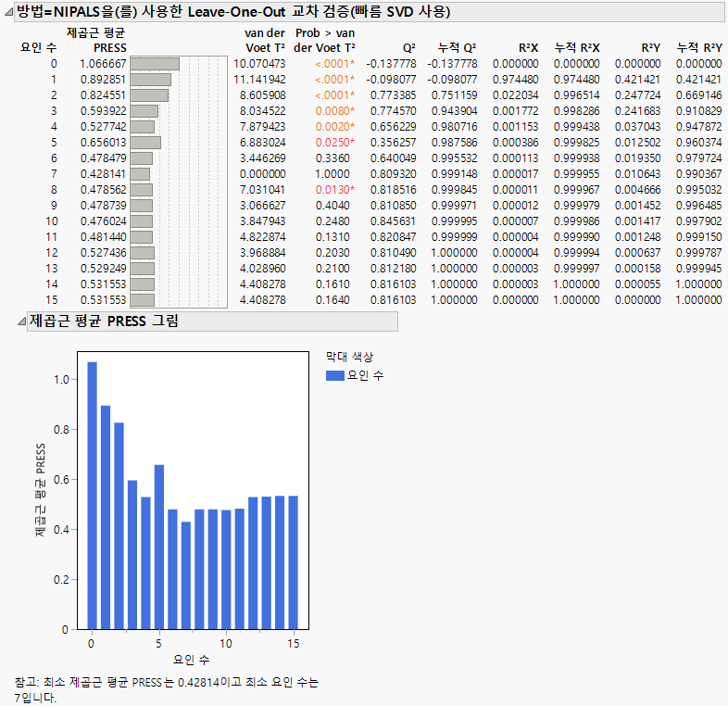Select the 누적 R²Y column header
The height and width of the screenshot is (706, 728).
[x=699, y=47]
